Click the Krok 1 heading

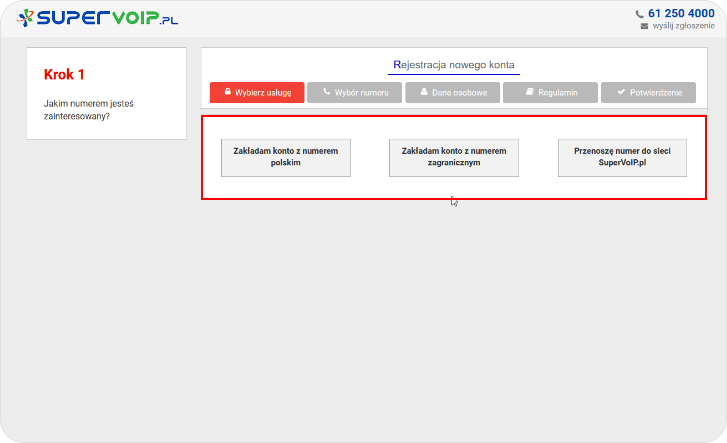[x=65, y=75]
